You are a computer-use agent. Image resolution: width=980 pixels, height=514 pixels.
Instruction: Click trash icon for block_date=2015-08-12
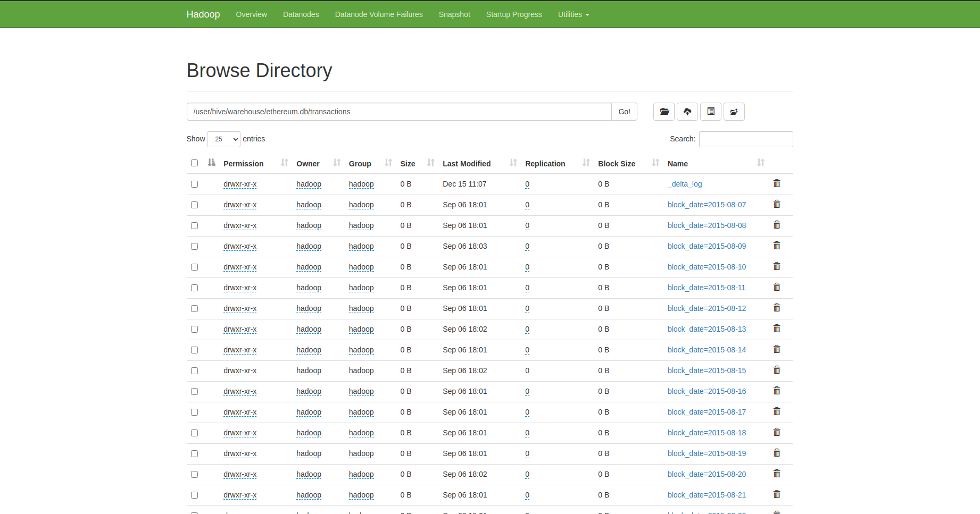click(777, 308)
